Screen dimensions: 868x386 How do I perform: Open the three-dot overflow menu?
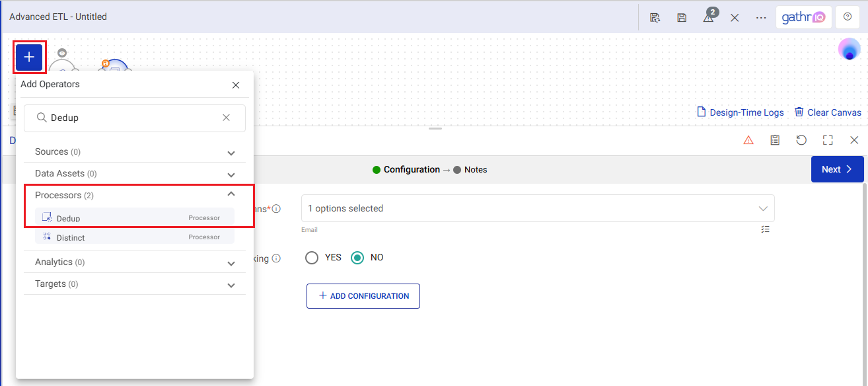click(760, 17)
